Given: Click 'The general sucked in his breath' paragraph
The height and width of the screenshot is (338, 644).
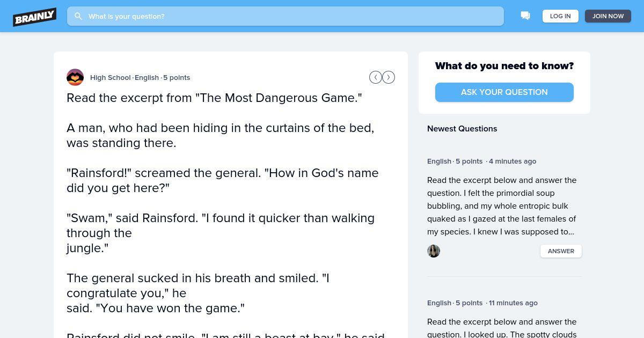Looking at the screenshot, I should coord(198,293).
